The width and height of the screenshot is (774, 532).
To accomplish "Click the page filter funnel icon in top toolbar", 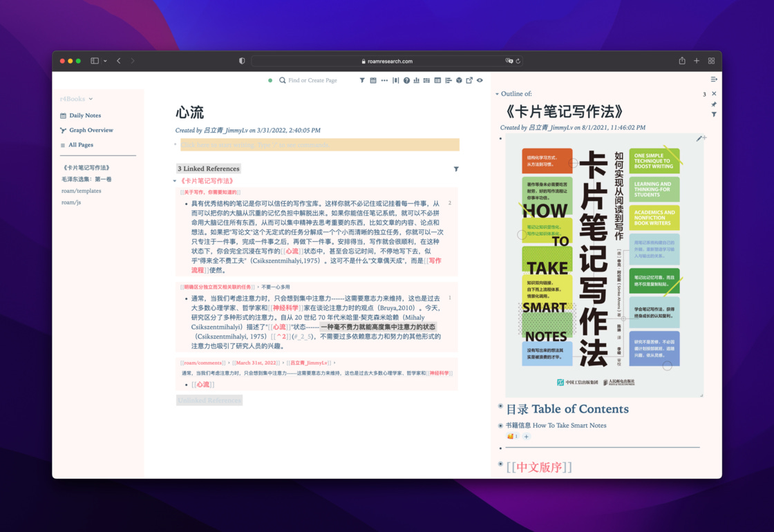I will 362,80.
